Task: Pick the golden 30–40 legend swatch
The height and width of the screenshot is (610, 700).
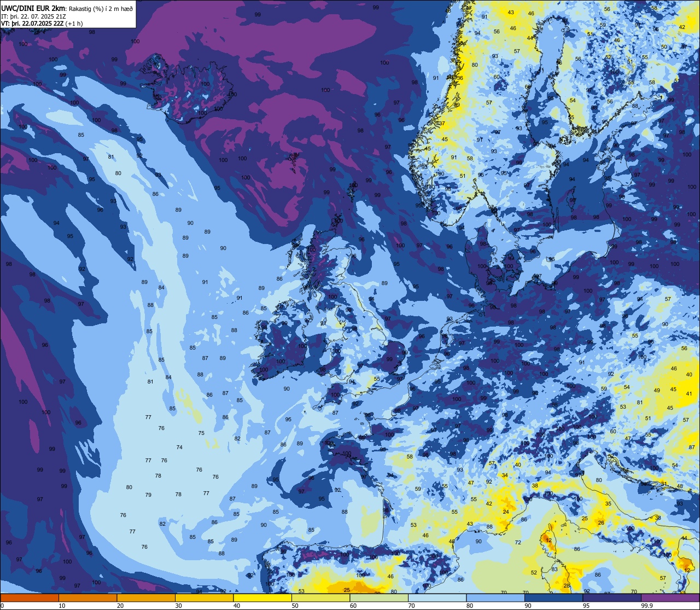Action: pyautogui.click(x=204, y=597)
